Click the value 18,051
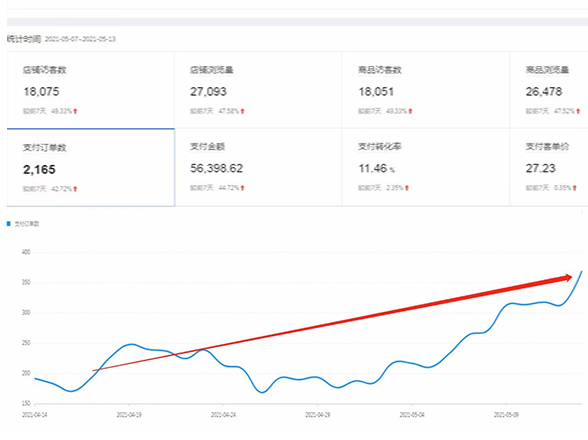 [x=376, y=92]
